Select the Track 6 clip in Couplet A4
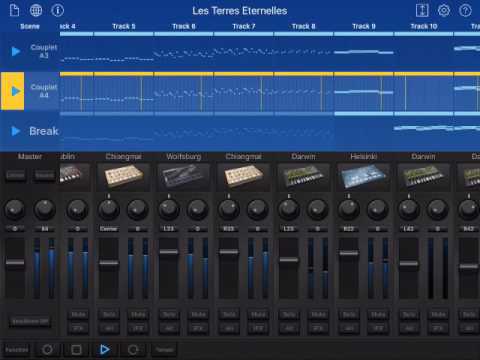 tap(184, 93)
